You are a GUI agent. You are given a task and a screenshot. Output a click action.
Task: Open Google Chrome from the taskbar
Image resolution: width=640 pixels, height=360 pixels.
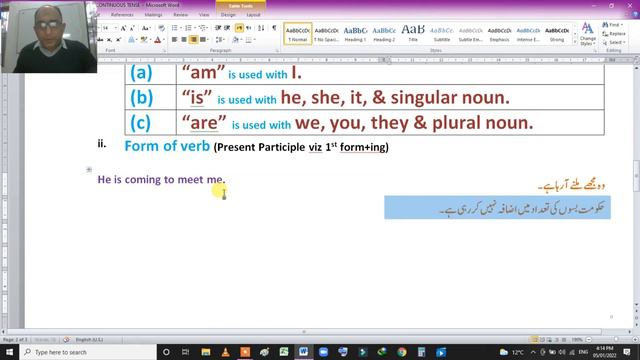coord(402,352)
